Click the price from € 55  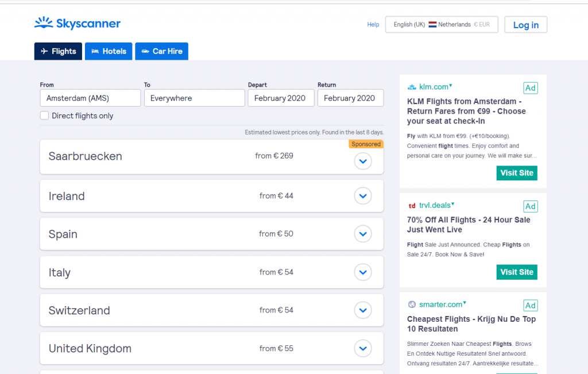(276, 349)
